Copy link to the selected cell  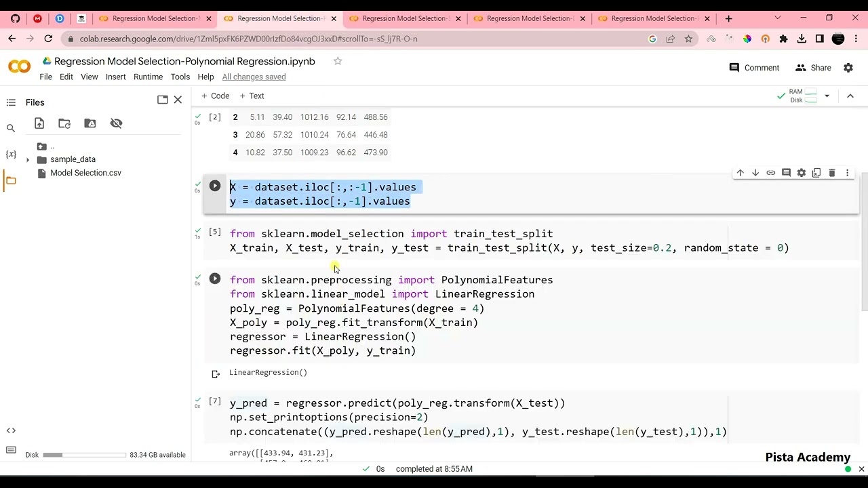tap(771, 173)
